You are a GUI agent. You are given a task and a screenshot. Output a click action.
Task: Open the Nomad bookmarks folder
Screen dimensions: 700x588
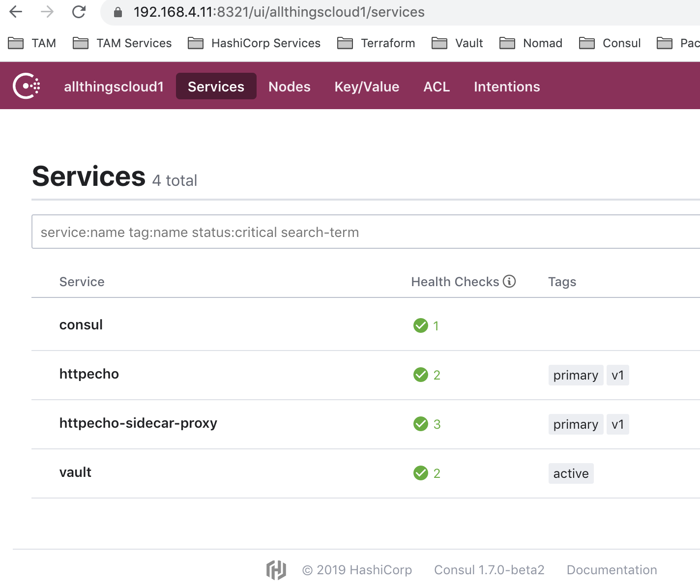click(x=531, y=43)
